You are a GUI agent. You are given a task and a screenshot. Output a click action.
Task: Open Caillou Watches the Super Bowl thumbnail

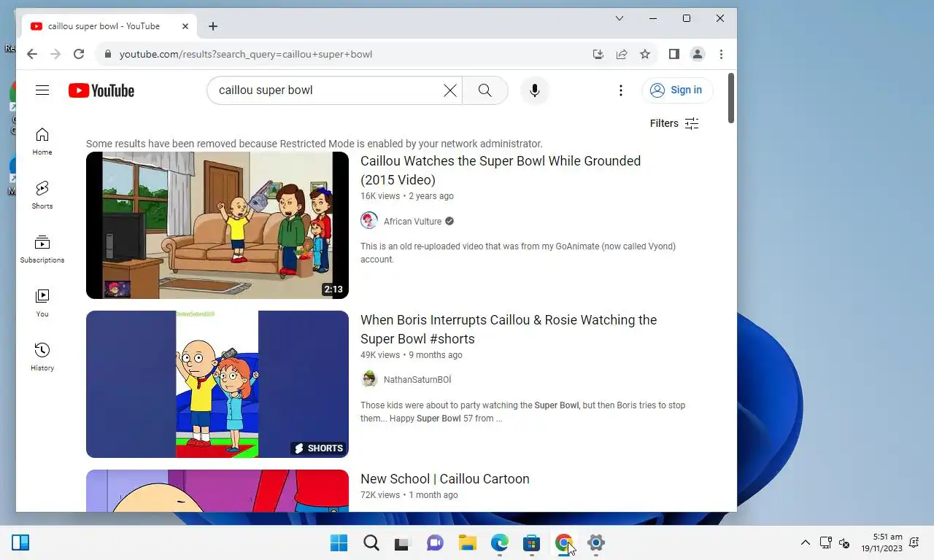pos(217,225)
